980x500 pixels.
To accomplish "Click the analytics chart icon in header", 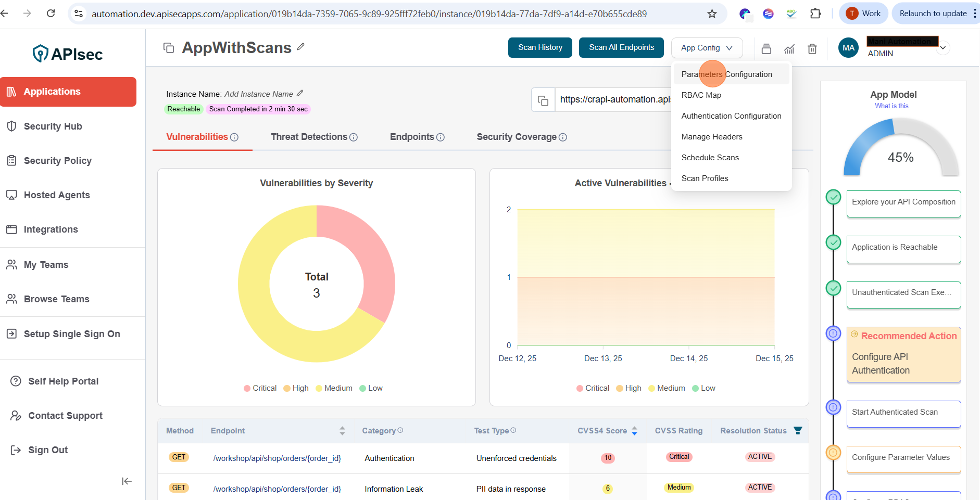I will [x=789, y=49].
